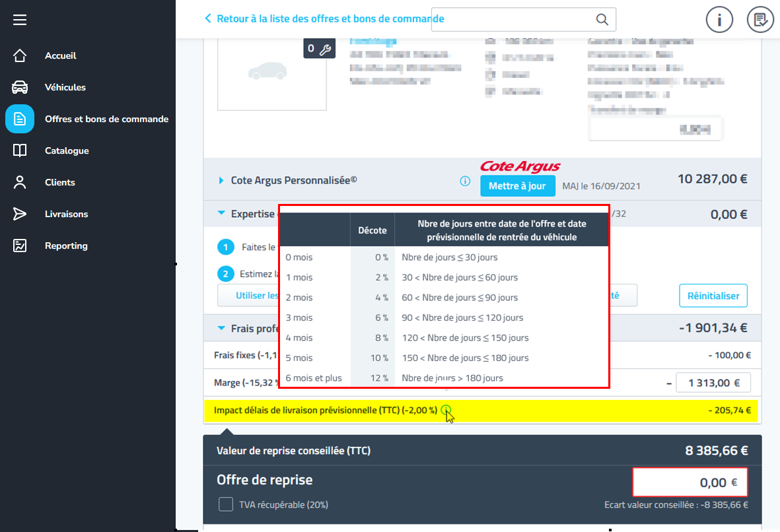Click the Offre de reprise amount field
This screenshot has height=532, width=780.
(x=690, y=482)
